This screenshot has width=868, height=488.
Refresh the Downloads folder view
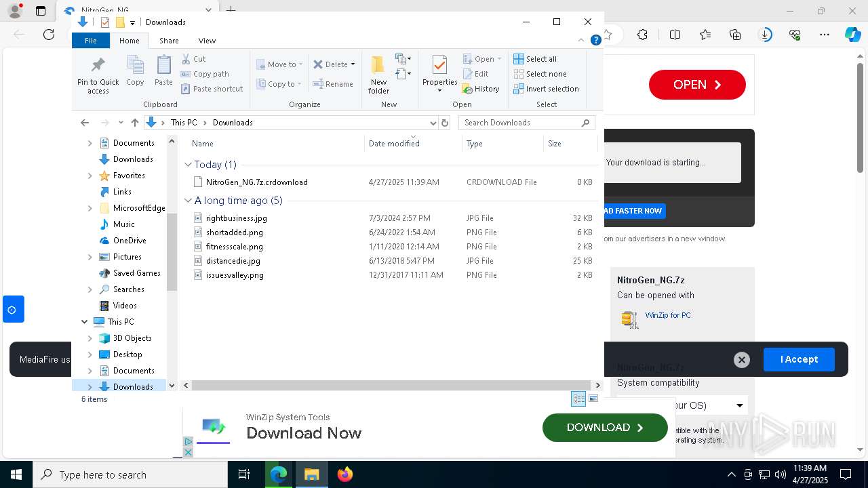point(445,123)
